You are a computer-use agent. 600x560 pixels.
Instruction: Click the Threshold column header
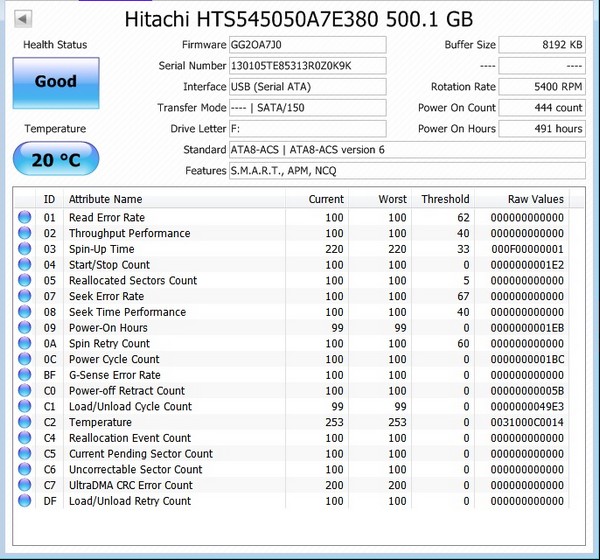(x=445, y=199)
